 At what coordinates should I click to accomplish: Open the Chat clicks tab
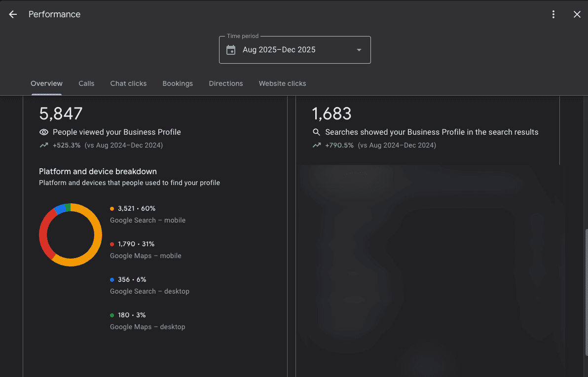[128, 83]
